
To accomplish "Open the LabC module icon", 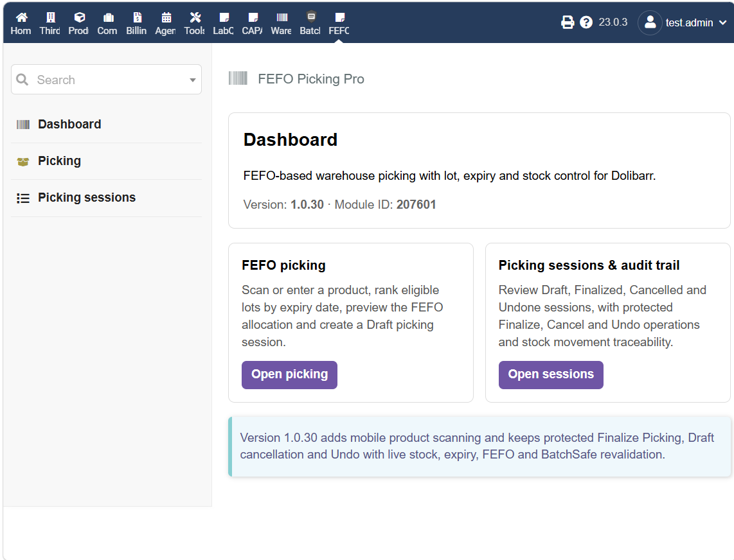I will pos(224,18).
